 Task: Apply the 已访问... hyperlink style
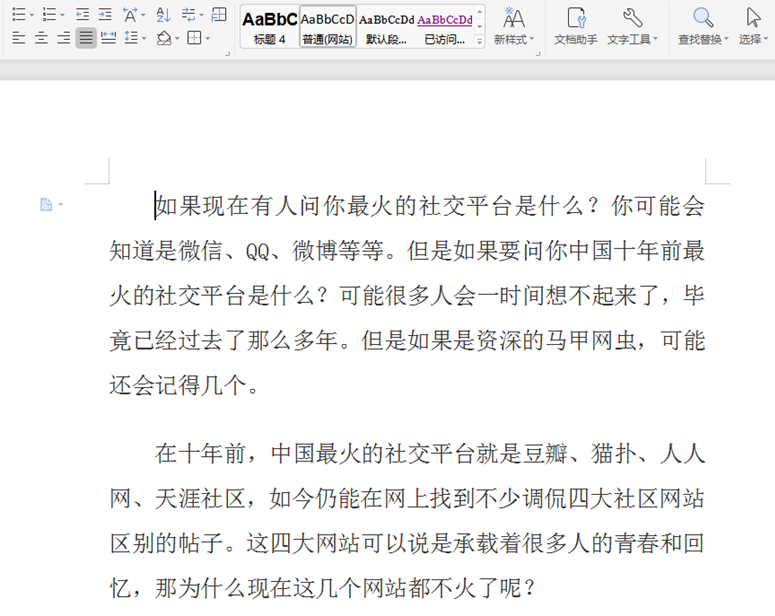[x=445, y=27]
